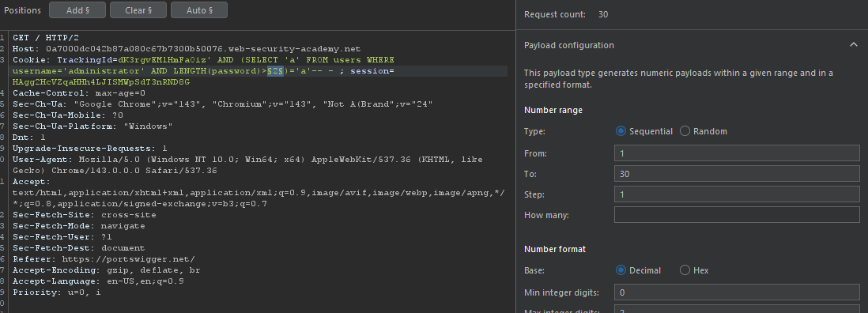
Task: Click the Sec-Fetch-Site: cross-site header
Action: [84, 214]
